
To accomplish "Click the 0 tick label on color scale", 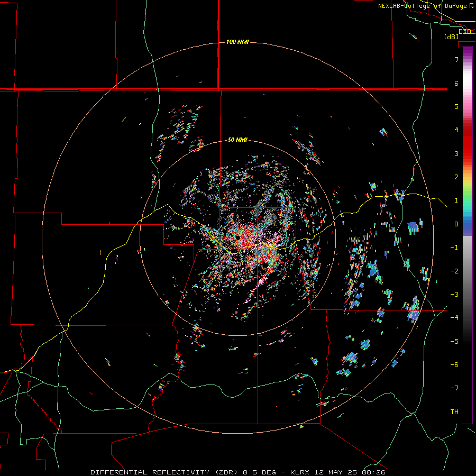I will coord(456,224).
